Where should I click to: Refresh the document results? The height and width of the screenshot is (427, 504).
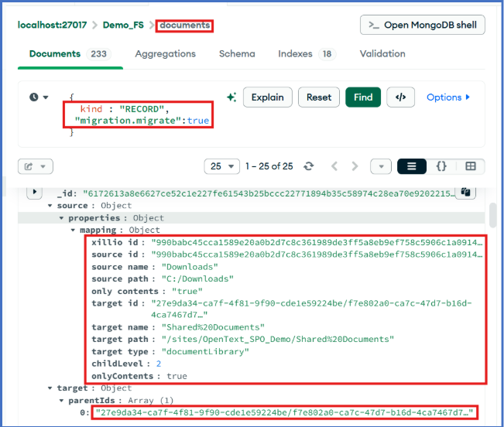click(309, 166)
